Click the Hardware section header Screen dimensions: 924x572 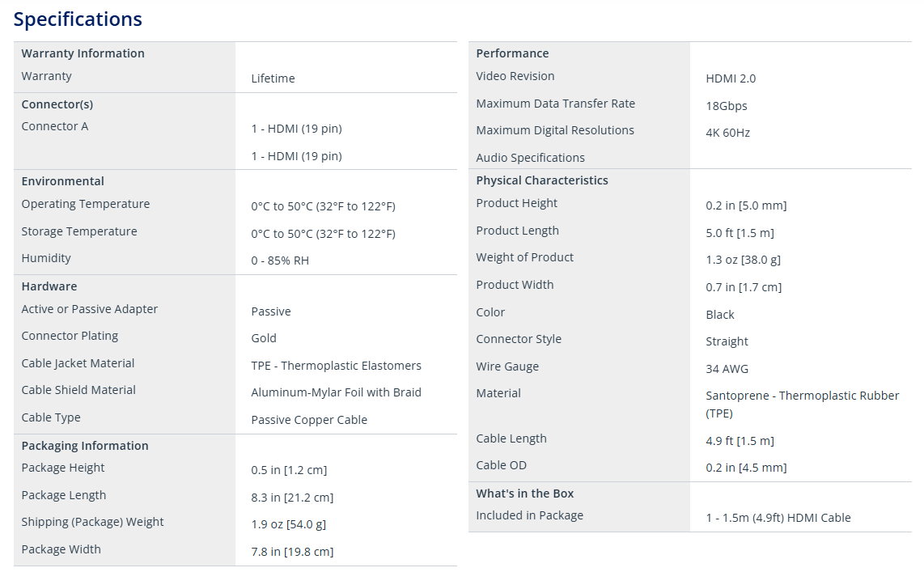point(49,286)
